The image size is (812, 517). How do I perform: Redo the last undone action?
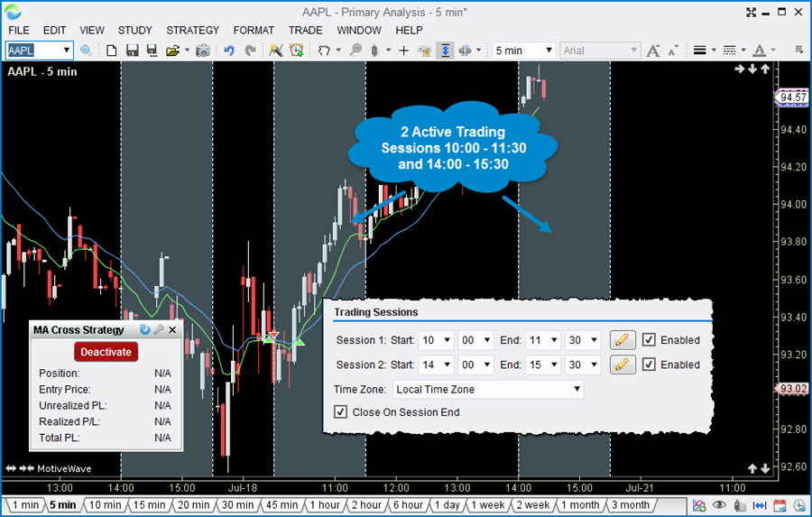[x=250, y=51]
